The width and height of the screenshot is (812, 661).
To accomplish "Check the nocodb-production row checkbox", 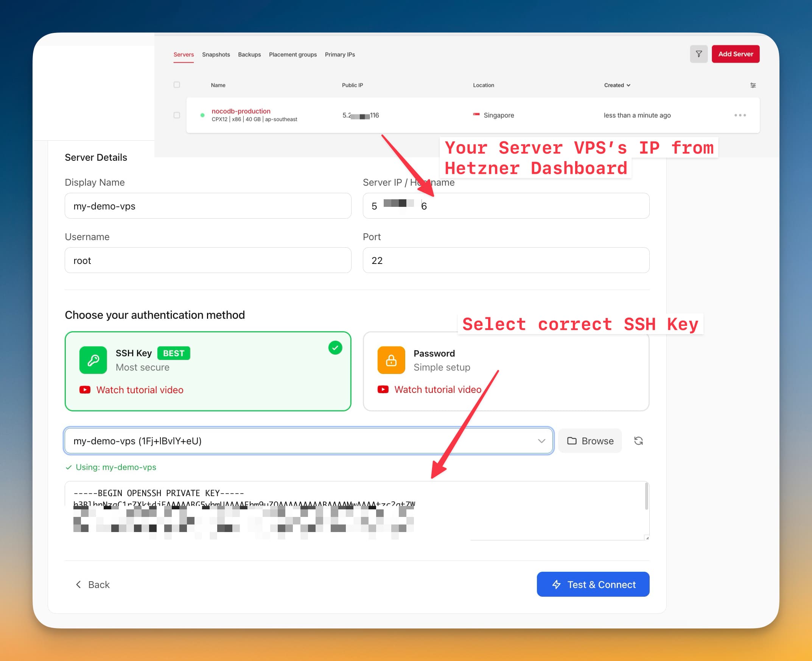I will (177, 115).
